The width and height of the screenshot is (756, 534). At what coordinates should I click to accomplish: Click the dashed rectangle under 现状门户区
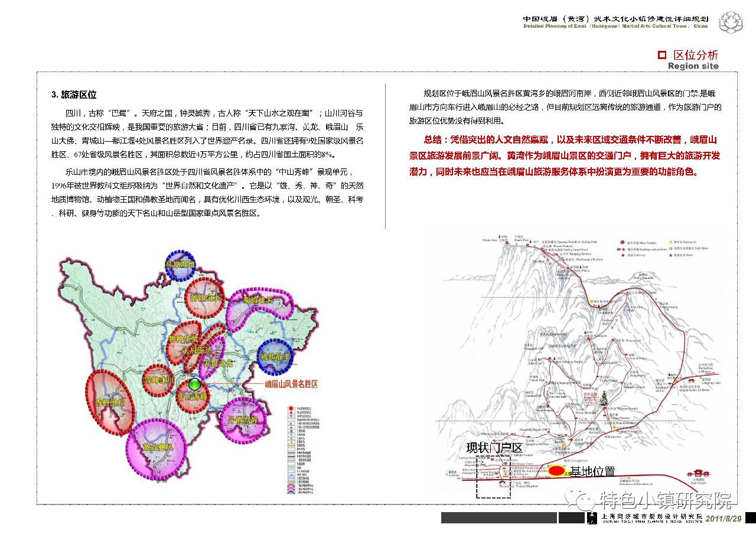493,477
